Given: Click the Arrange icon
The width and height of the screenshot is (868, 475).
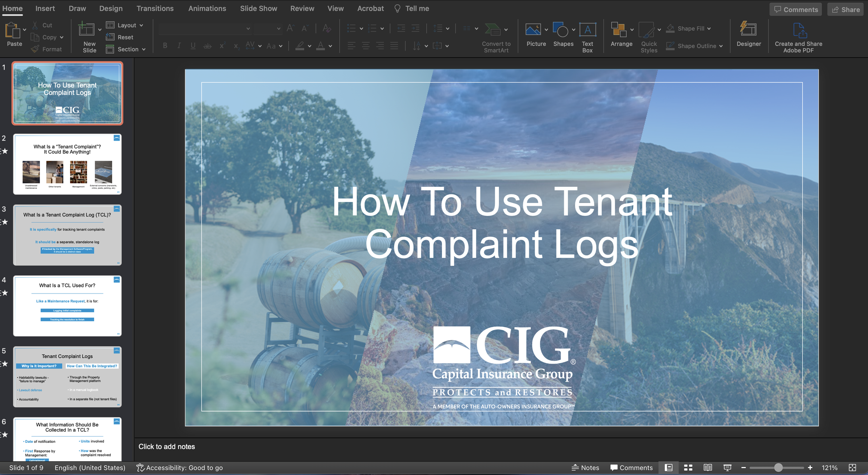Looking at the screenshot, I should point(619,31).
